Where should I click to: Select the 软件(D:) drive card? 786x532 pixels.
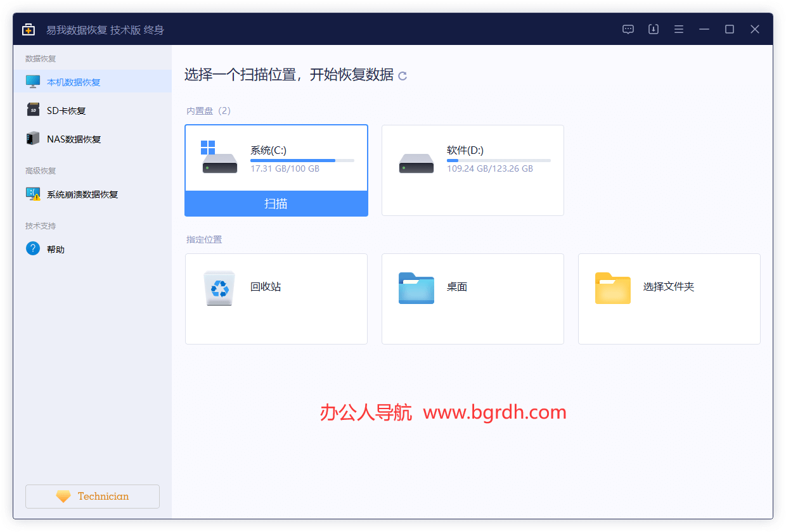(x=473, y=170)
